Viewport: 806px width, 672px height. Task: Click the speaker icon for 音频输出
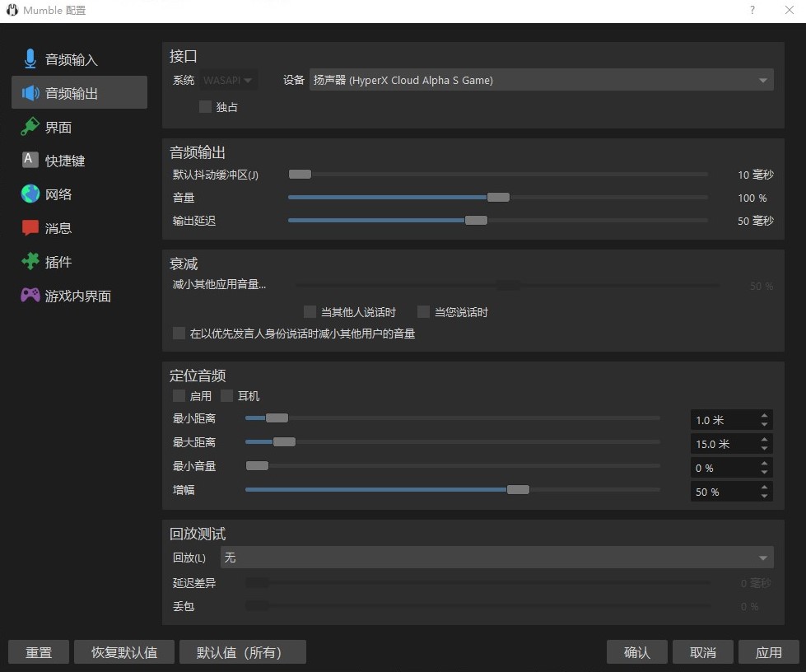(x=30, y=93)
